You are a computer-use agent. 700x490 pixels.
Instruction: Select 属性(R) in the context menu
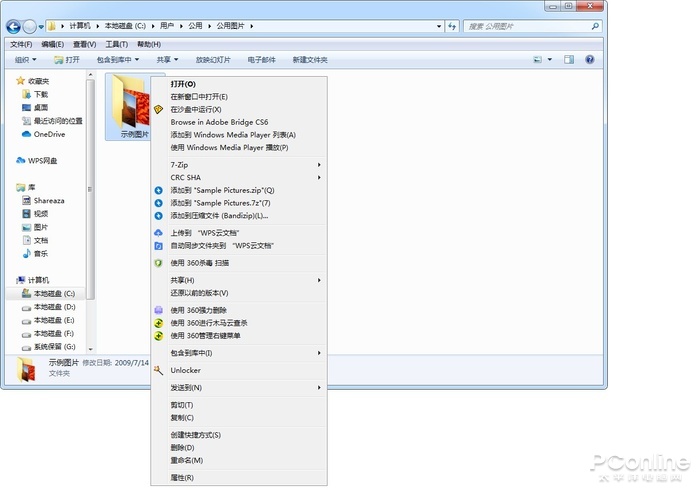182,478
